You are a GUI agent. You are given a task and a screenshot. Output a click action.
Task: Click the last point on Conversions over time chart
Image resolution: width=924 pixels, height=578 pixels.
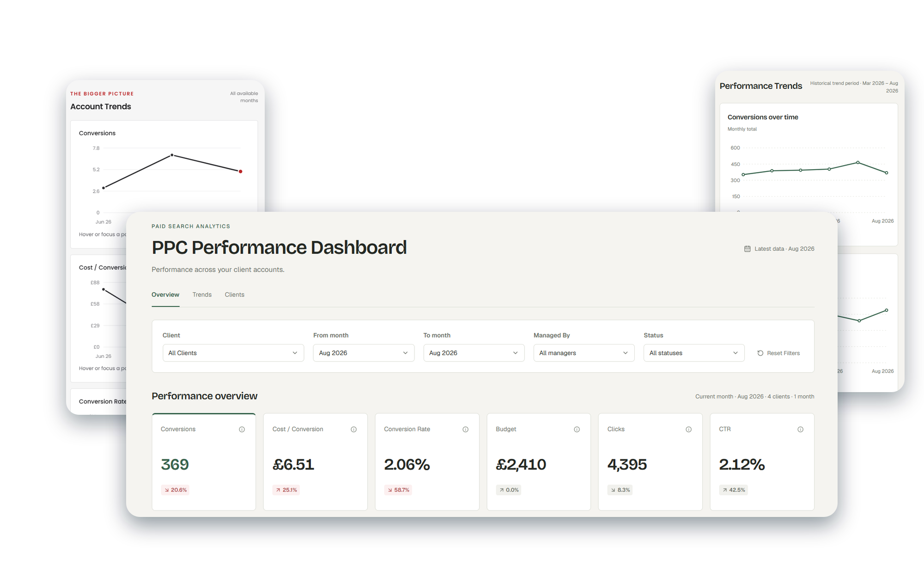(887, 173)
